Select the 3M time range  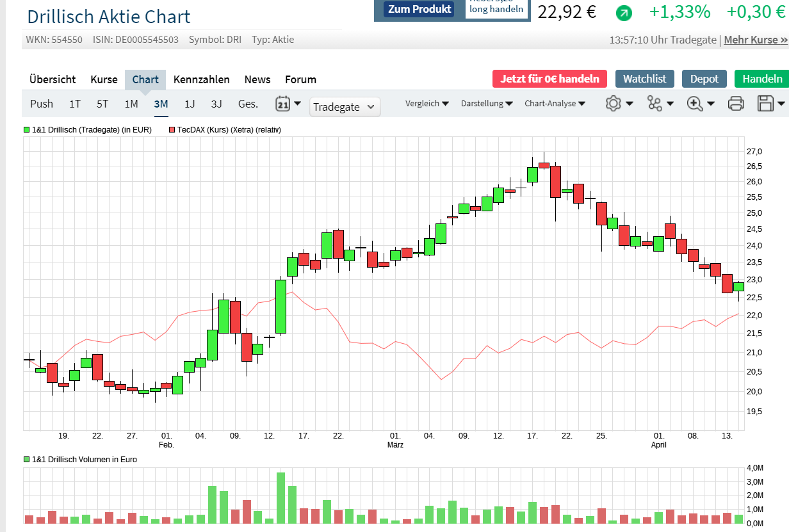pyautogui.click(x=161, y=104)
